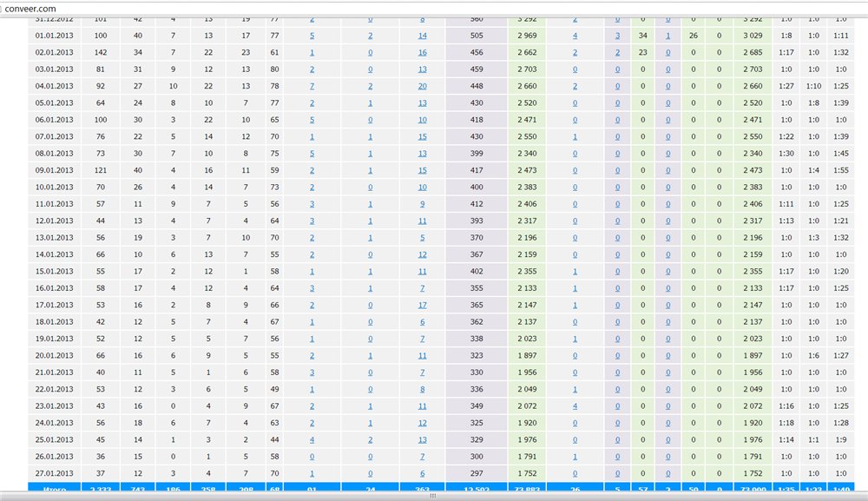The width and height of the screenshot is (868, 501).
Task: Follow the 7 link in the 16.01.2013 row
Action: tap(423, 288)
